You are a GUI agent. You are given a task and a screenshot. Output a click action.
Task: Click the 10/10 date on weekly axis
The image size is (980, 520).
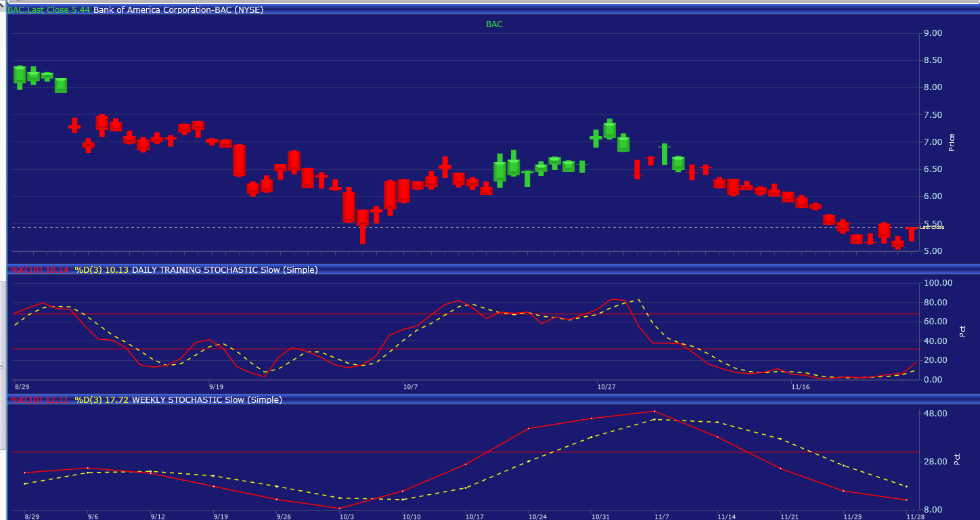(x=411, y=517)
